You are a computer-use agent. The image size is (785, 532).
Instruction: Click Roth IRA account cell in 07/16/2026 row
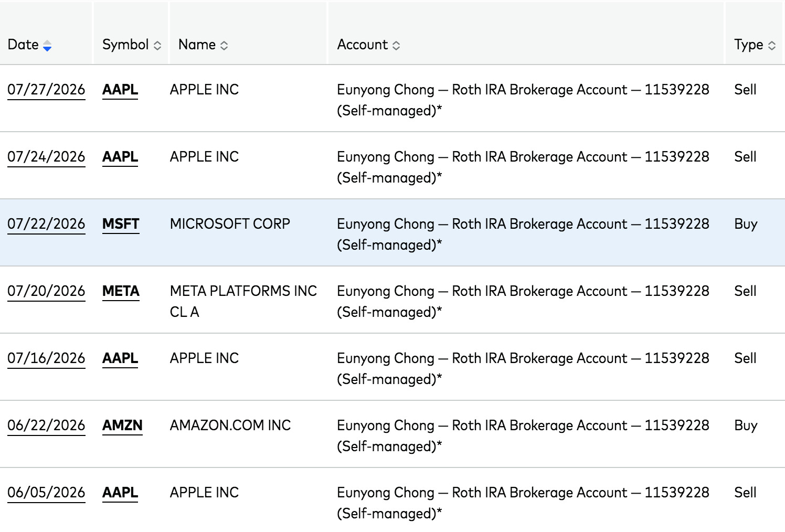523,369
